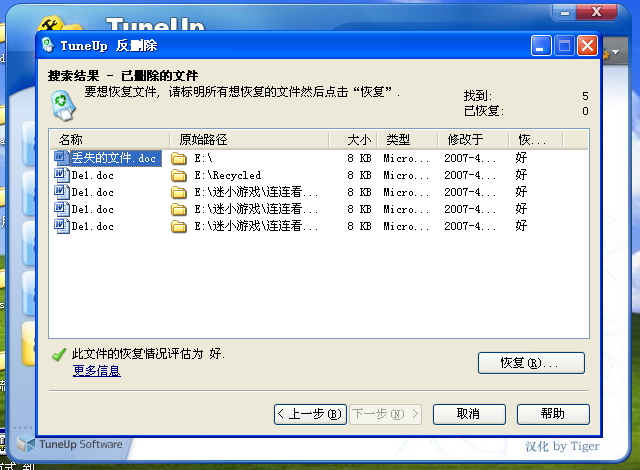Click green checkmark status icon
Screen dimensions: 640x470
click(x=59, y=354)
